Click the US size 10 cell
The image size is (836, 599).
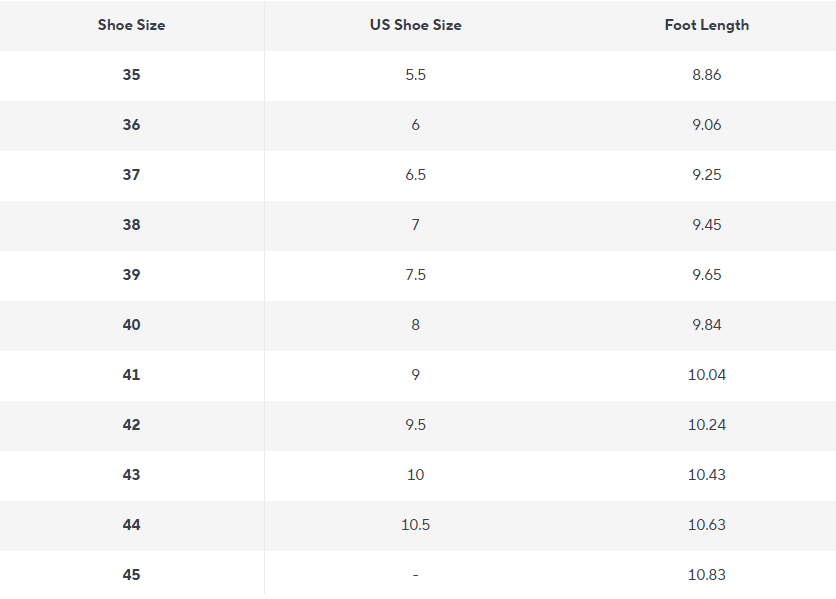tap(415, 475)
